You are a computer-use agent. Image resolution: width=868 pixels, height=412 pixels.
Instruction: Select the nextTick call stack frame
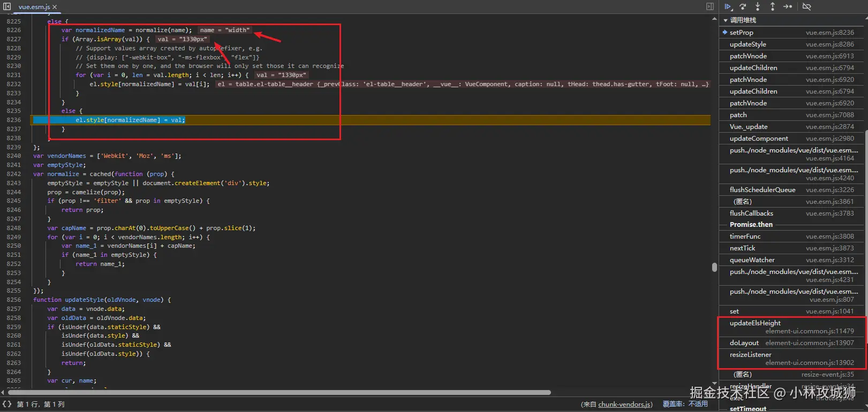tap(791, 248)
